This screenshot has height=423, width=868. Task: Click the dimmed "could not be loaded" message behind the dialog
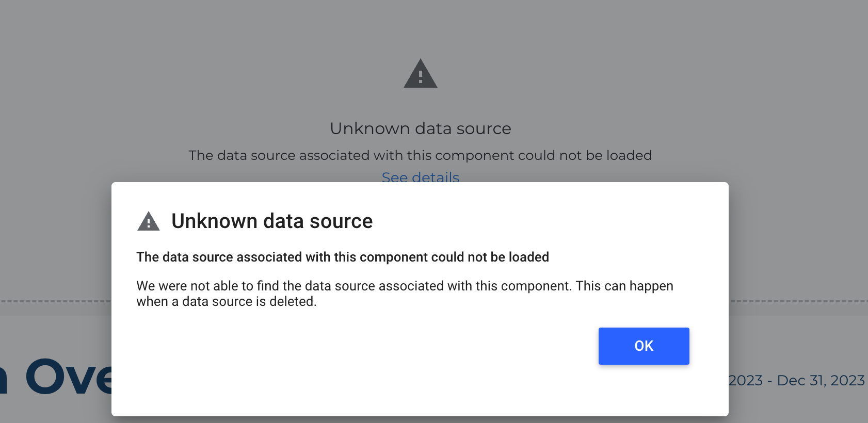coord(420,155)
